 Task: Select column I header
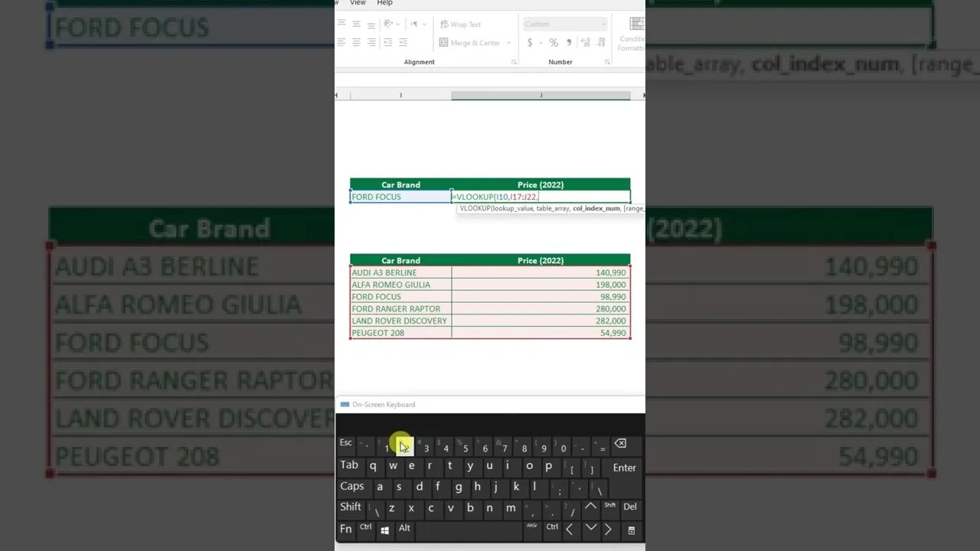click(400, 96)
